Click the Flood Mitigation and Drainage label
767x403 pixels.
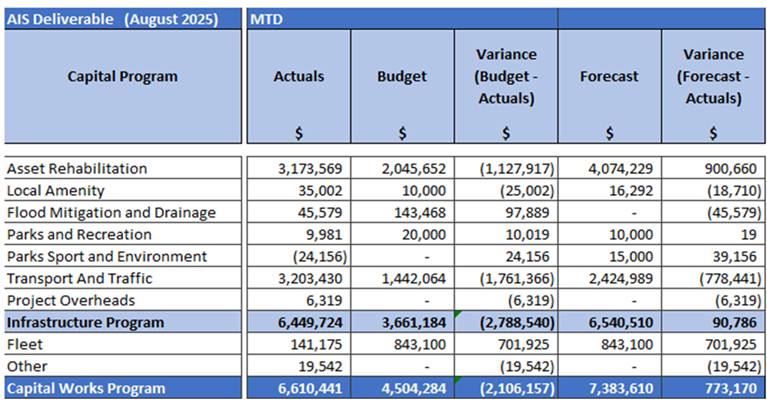[123, 212]
